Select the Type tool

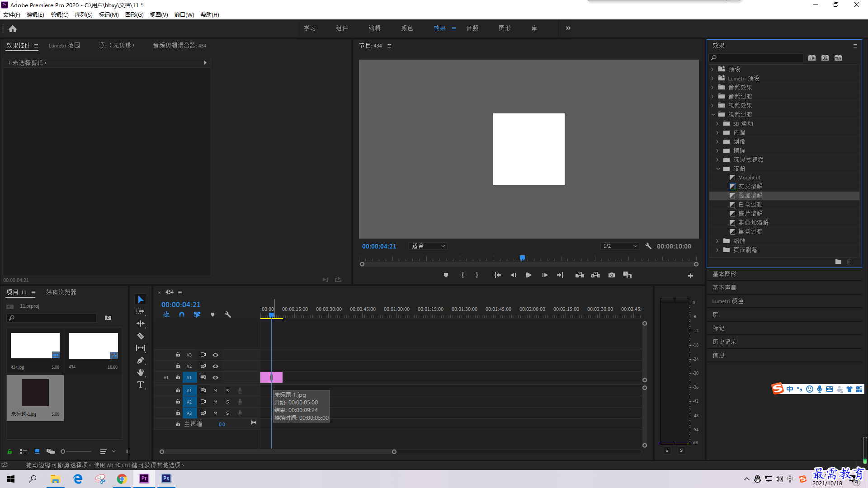tap(141, 385)
